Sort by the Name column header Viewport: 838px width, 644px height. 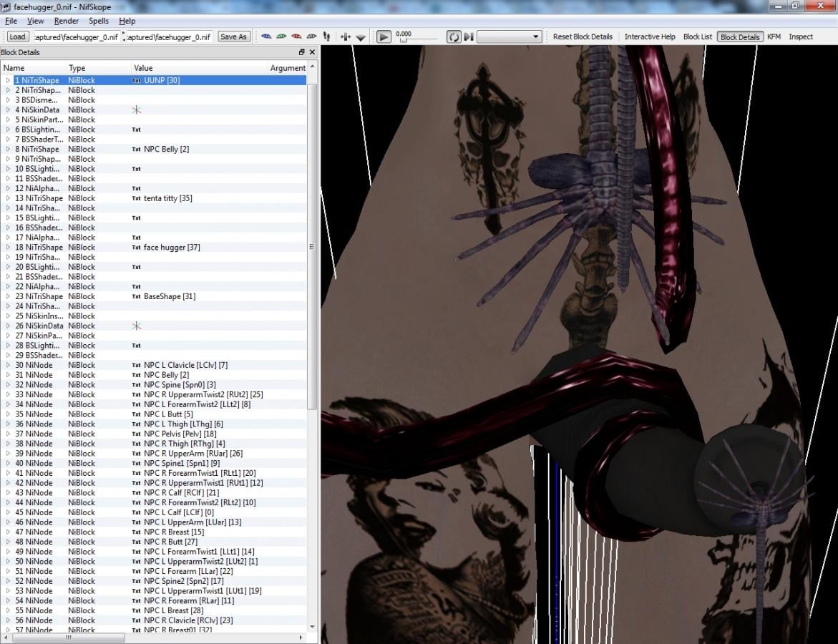point(33,68)
